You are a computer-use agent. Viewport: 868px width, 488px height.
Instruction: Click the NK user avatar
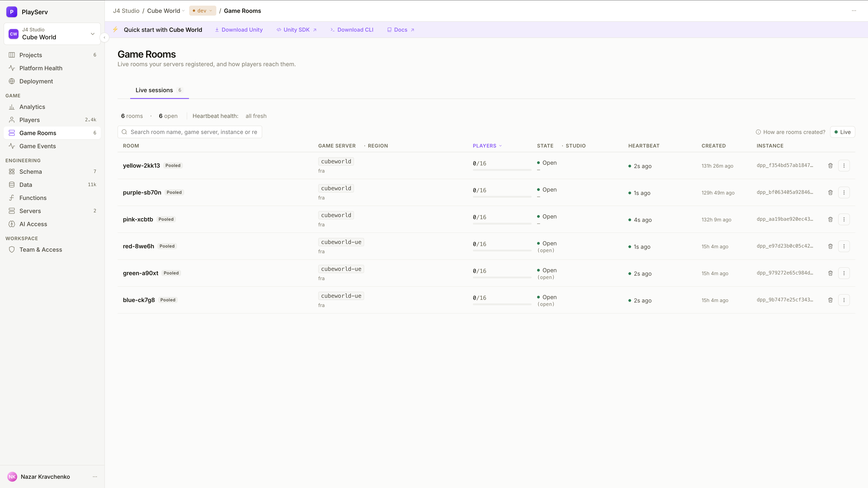tap(12, 476)
